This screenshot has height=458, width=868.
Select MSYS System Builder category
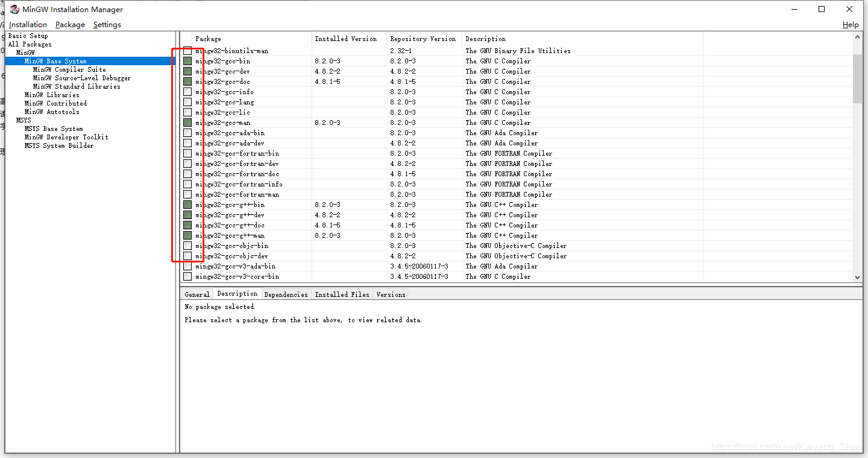(59, 145)
